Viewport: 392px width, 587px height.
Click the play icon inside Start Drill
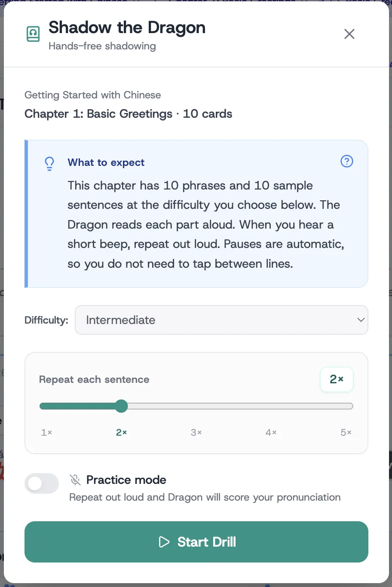[x=164, y=542]
